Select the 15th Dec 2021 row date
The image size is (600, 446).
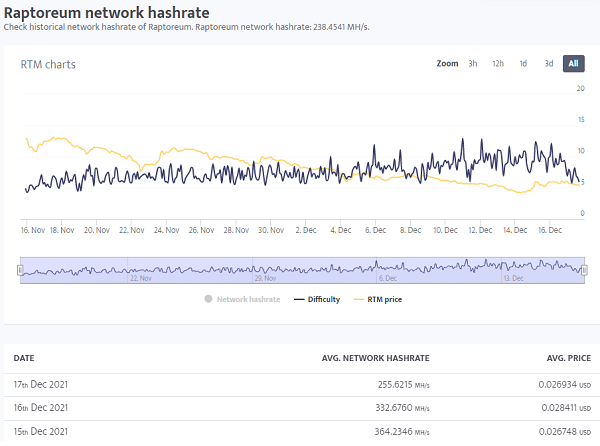(41, 431)
